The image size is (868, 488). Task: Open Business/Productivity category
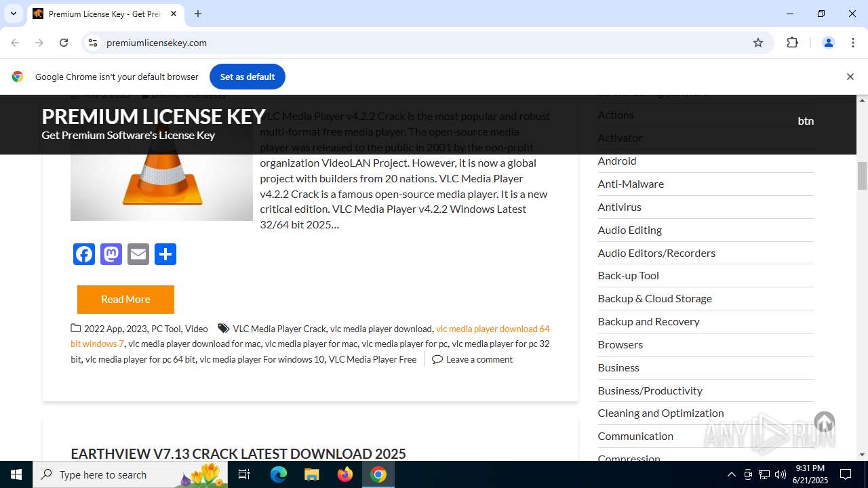pos(650,390)
